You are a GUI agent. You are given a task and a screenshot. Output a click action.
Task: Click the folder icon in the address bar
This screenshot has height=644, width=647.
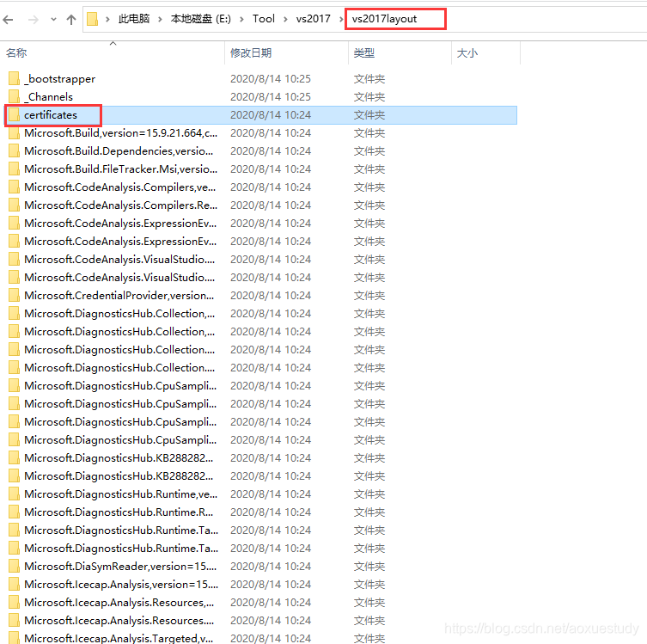93,19
